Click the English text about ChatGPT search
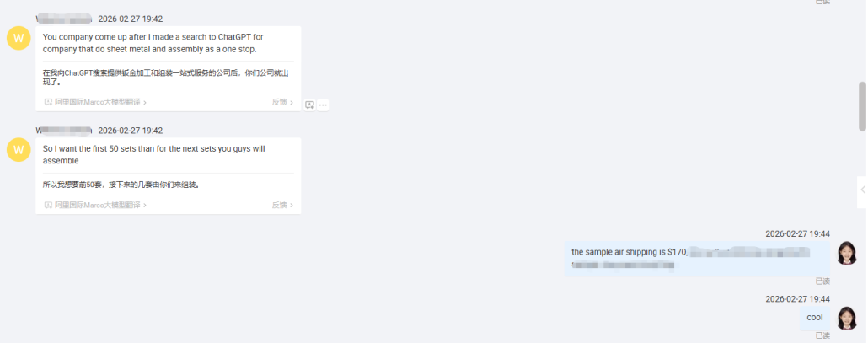 [x=153, y=43]
